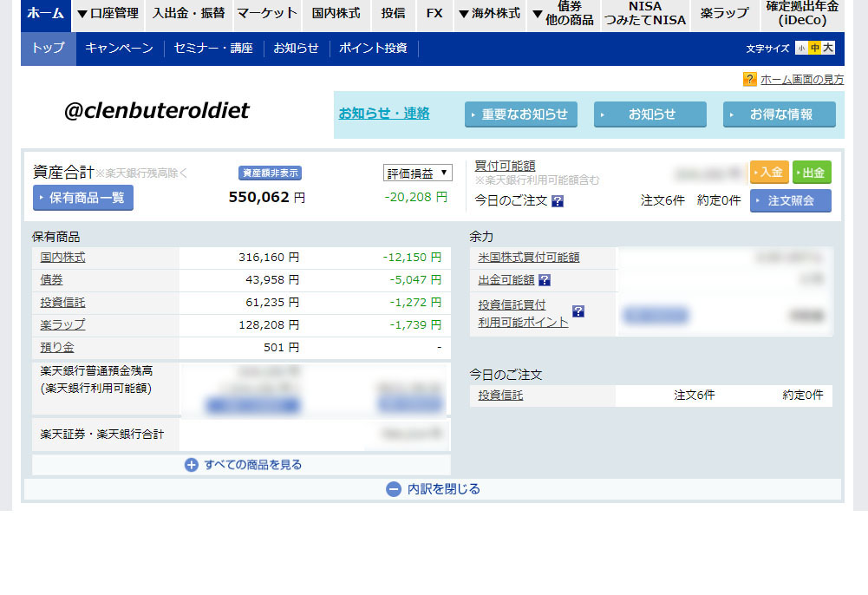Image resolution: width=868 pixels, height=595 pixels.
Task: Open the 保有商品一覧 button
Action: tap(83, 198)
